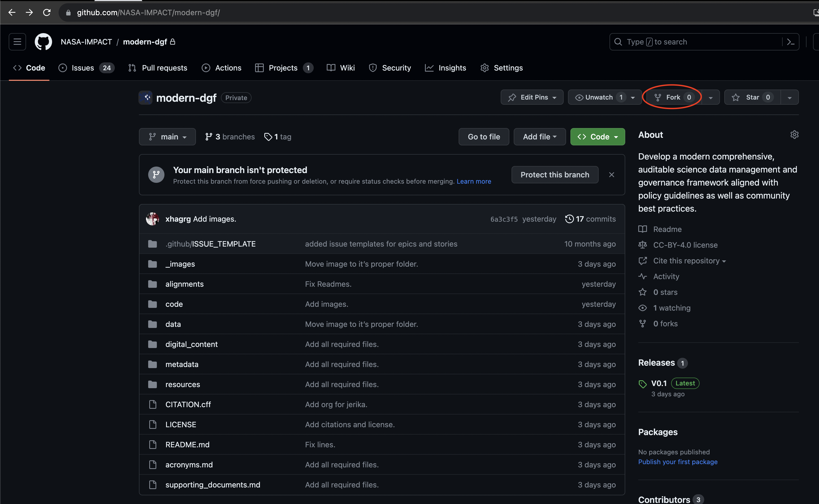Open the command palette icon in search
819x504 pixels.
790,42
